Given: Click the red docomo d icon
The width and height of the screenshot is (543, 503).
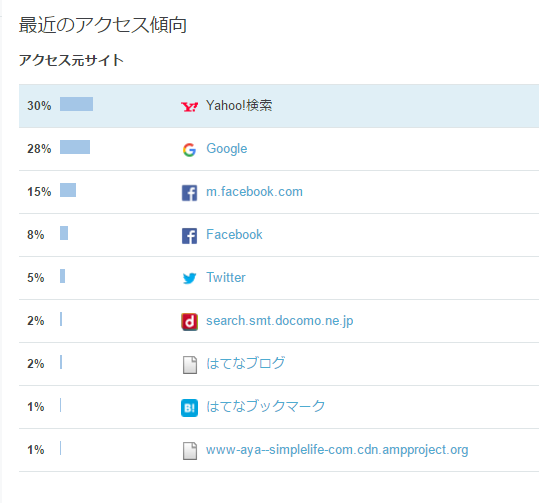Looking at the screenshot, I should pos(189,322).
